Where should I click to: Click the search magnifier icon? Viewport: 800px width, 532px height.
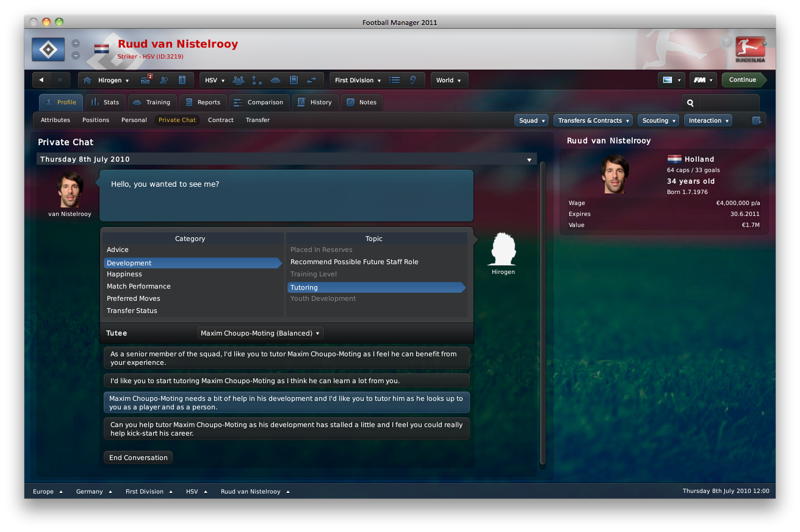(690, 103)
